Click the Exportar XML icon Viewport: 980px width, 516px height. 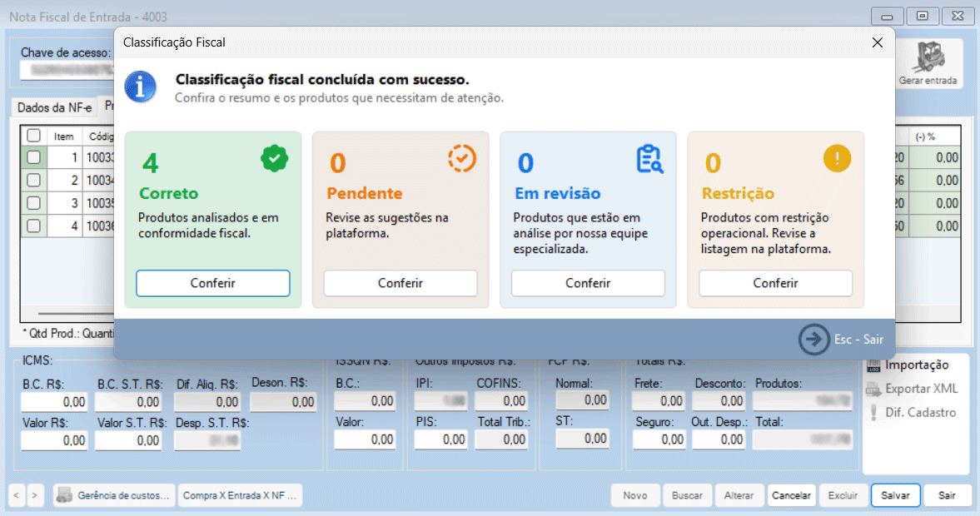click(x=873, y=389)
